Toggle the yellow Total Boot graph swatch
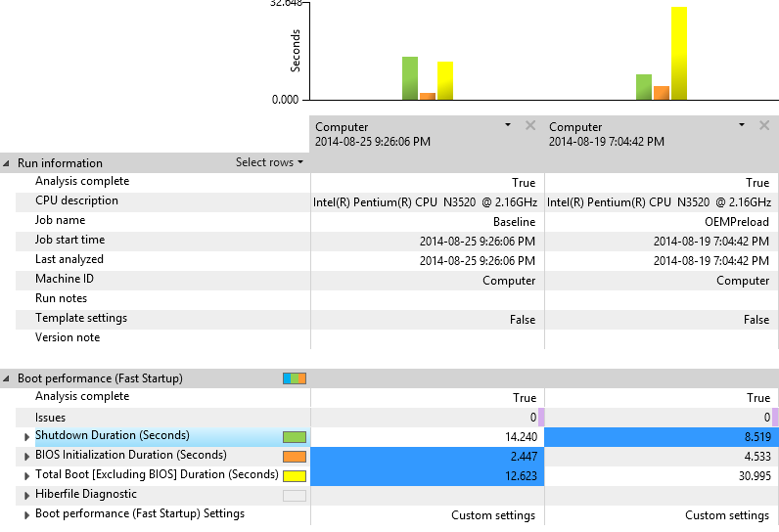779x532 pixels. point(295,476)
